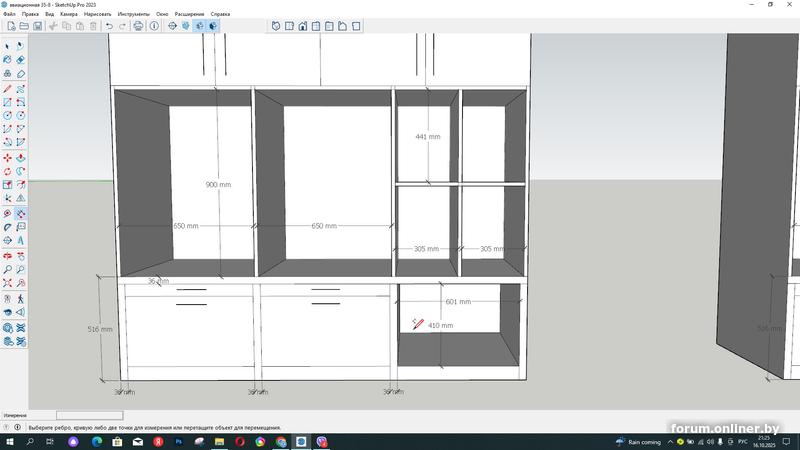Open the Правка menu
This screenshot has width=800, height=450.
31,14
